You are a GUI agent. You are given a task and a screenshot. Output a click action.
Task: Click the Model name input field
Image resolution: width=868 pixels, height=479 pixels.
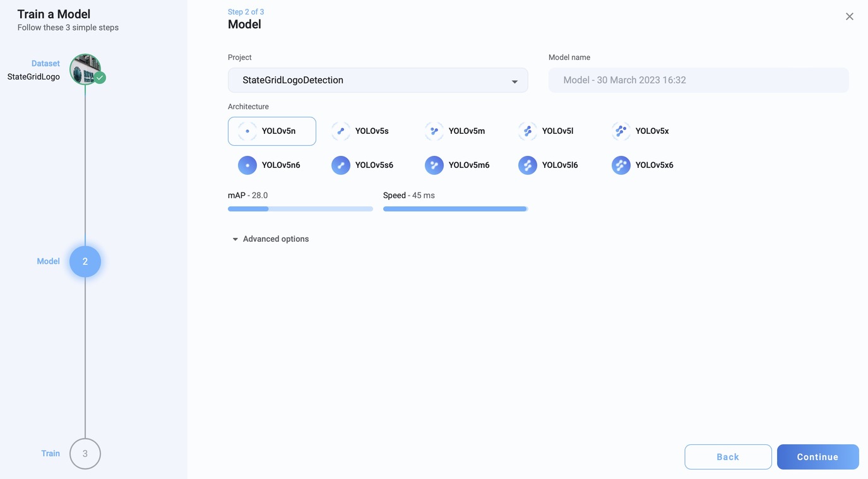click(x=698, y=80)
